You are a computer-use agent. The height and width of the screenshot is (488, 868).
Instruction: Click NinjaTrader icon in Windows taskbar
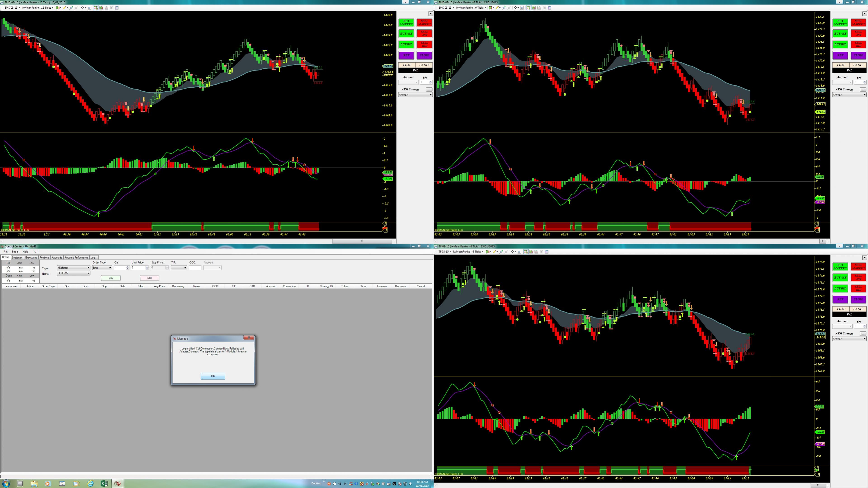117,484
